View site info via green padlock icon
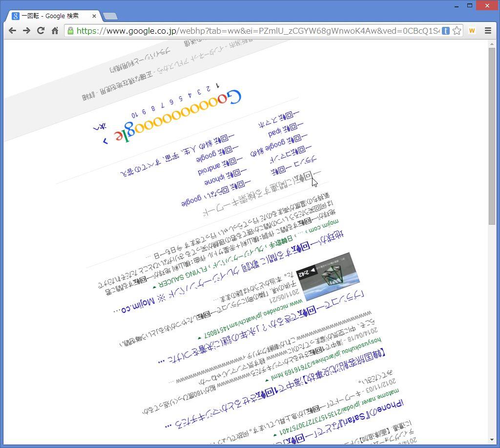The image size is (500, 448). (x=70, y=31)
